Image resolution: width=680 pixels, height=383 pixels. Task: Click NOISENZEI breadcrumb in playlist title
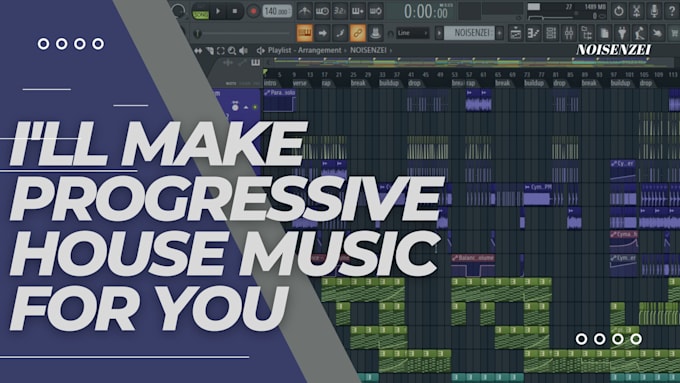[x=368, y=50]
